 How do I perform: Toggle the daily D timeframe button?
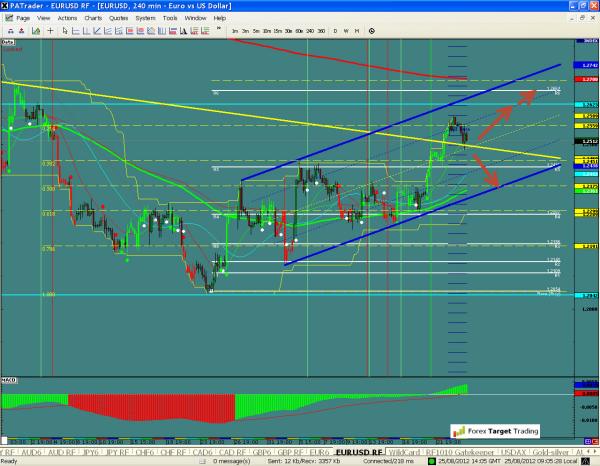[333, 32]
